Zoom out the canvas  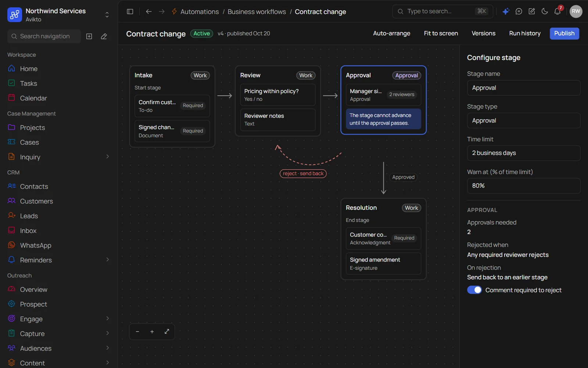(x=137, y=332)
